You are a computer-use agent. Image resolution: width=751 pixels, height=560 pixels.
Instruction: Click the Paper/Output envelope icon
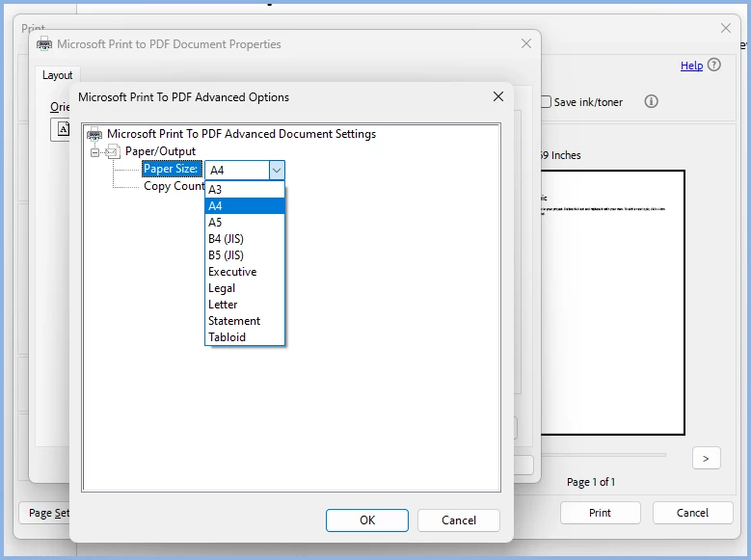point(113,152)
